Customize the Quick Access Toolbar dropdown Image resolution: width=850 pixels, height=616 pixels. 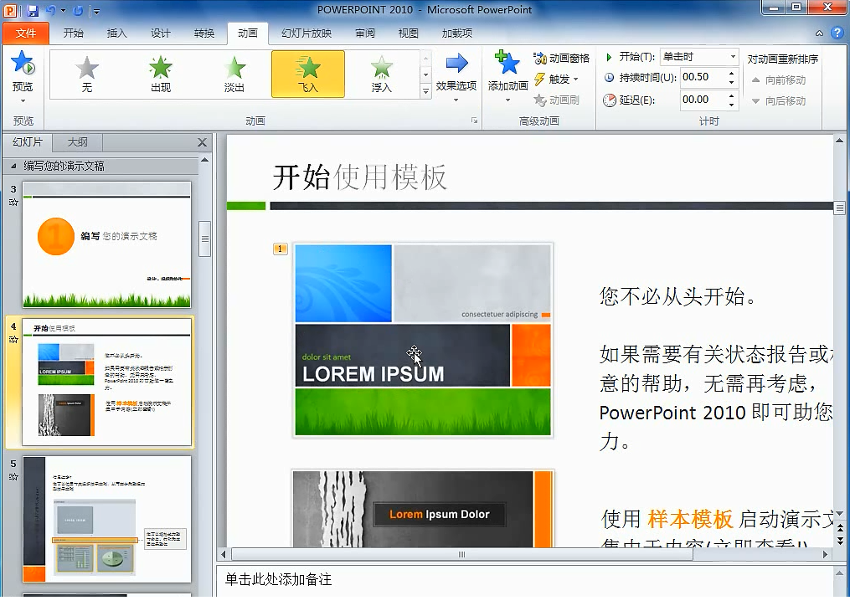pyautogui.click(x=95, y=10)
